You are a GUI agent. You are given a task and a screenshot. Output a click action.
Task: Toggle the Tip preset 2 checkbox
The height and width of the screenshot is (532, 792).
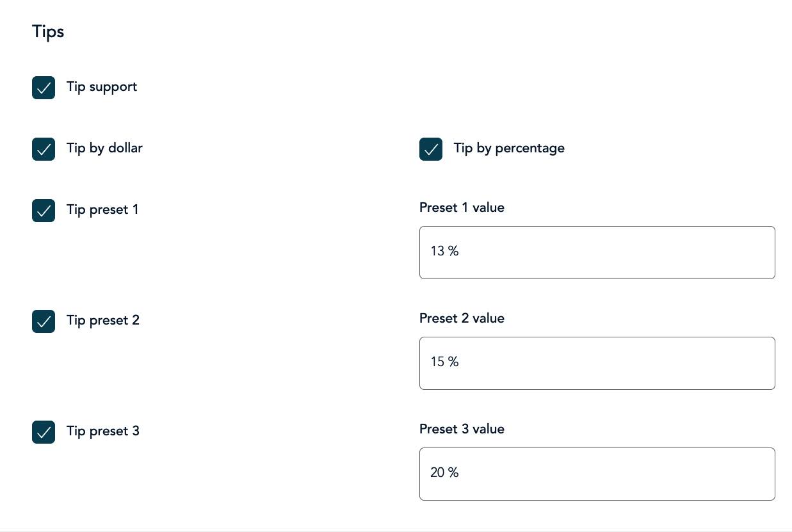(44, 321)
